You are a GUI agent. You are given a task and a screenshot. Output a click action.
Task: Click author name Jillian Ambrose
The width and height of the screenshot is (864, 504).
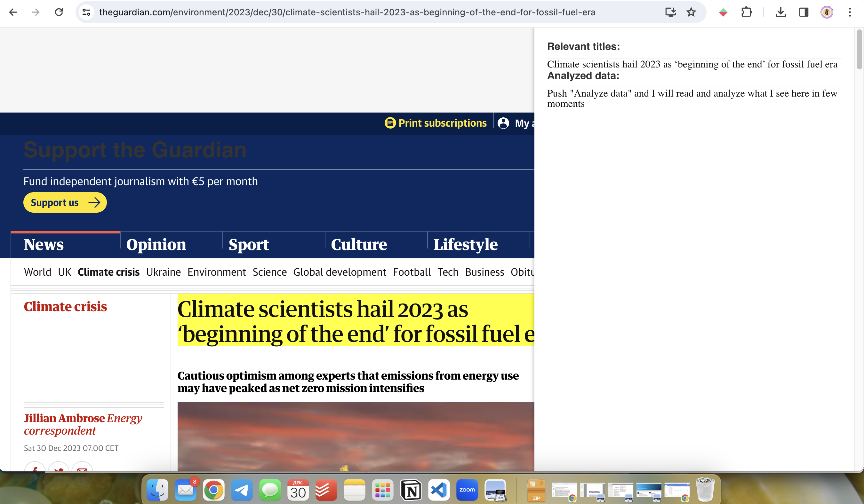click(64, 418)
